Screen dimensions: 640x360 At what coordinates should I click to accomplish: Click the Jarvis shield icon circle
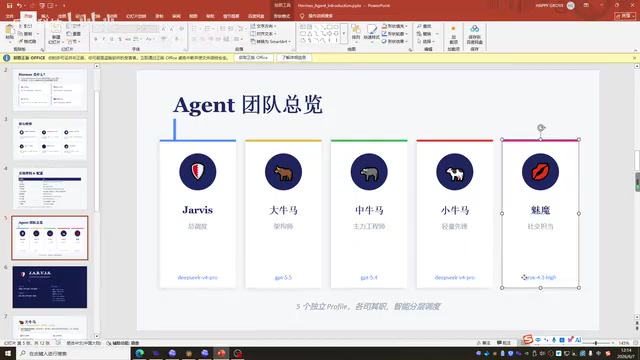[x=198, y=172]
